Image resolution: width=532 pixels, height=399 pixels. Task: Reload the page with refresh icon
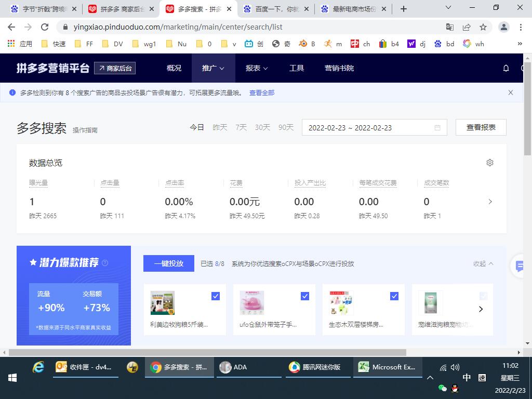coord(45,27)
